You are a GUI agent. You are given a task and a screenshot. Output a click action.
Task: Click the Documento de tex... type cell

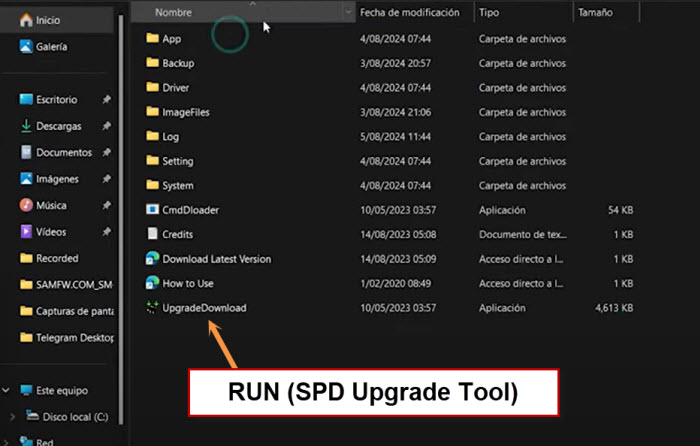click(x=523, y=234)
